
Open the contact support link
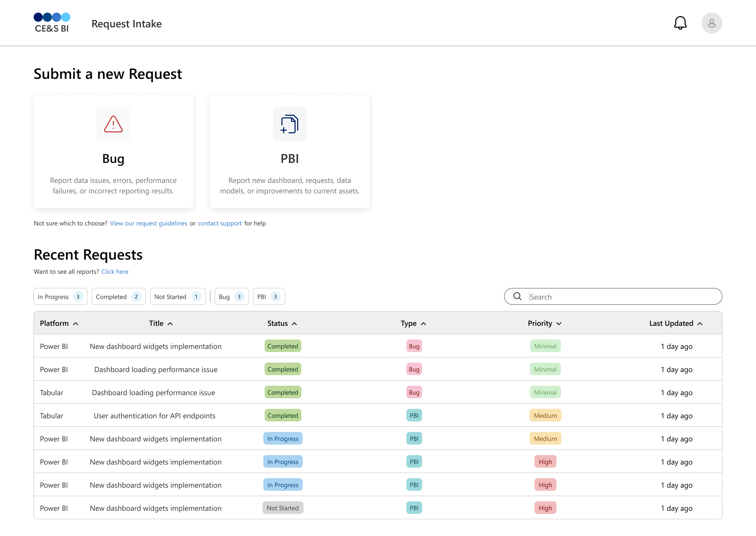[x=219, y=223]
